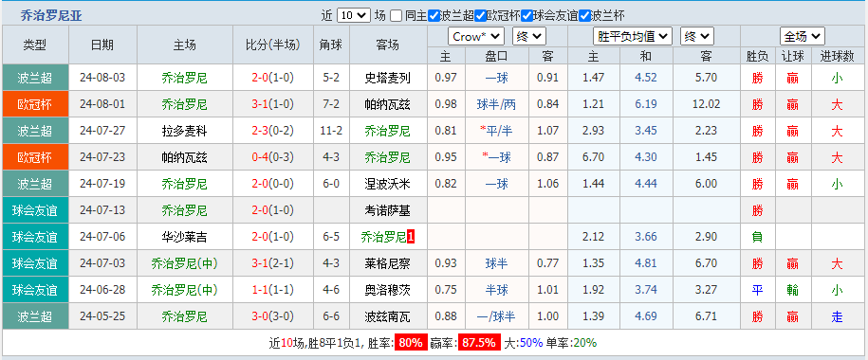Click away odds value 12.02
This screenshot has width=868, height=360.
[706, 104]
